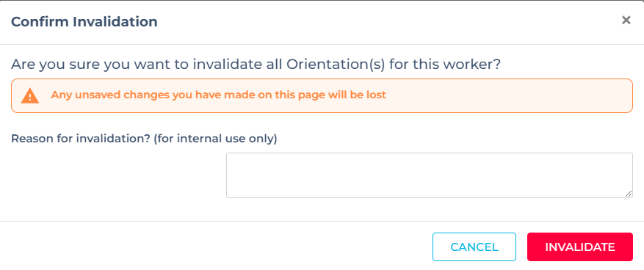Click the red INVALIDATE button
This screenshot has width=644, height=270.
(580, 247)
